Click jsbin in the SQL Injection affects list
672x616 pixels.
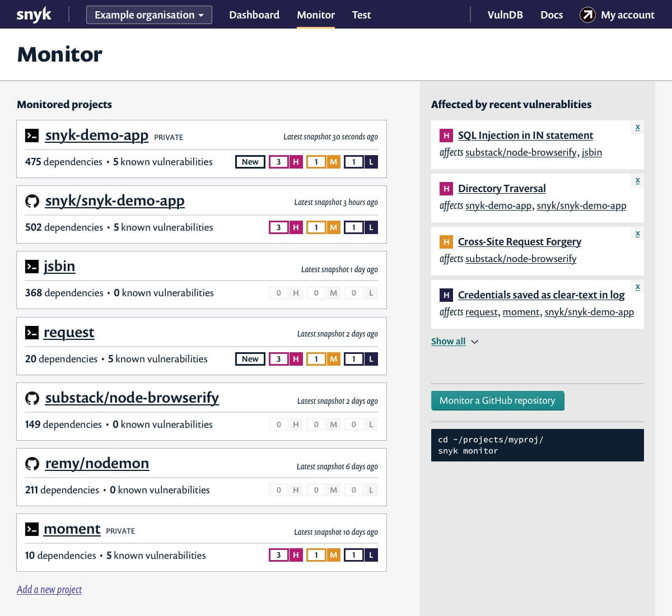pyautogui.click(x=592, y=152)
